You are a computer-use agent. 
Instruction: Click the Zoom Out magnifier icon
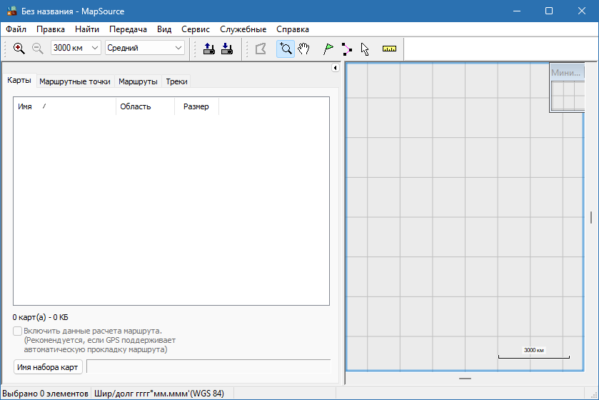(x=37, y=49)
